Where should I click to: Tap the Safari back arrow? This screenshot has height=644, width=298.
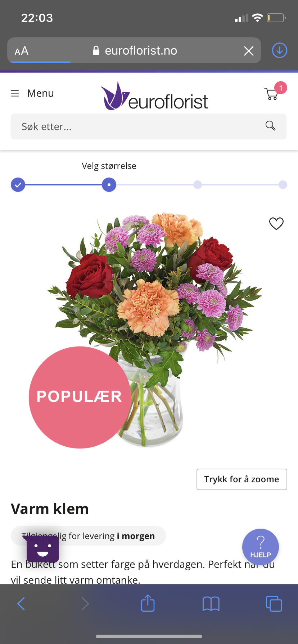[21, 604]
